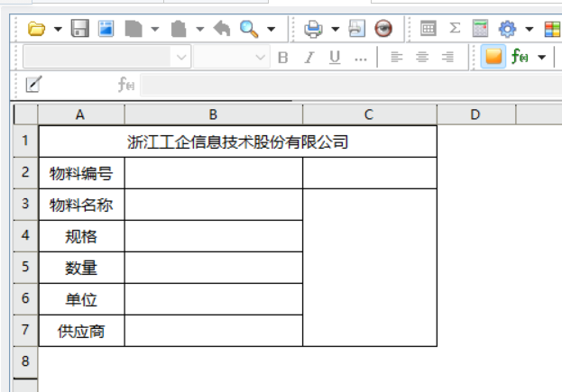Viewport: 562px width, 392px height.
Task: Click the table grid icon
Action: (428, 28)
